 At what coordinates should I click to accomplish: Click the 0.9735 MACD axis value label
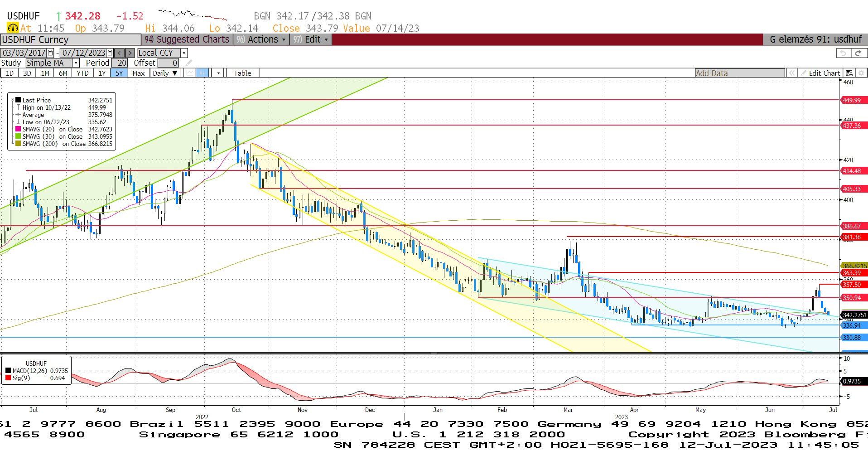coord(854,381)
